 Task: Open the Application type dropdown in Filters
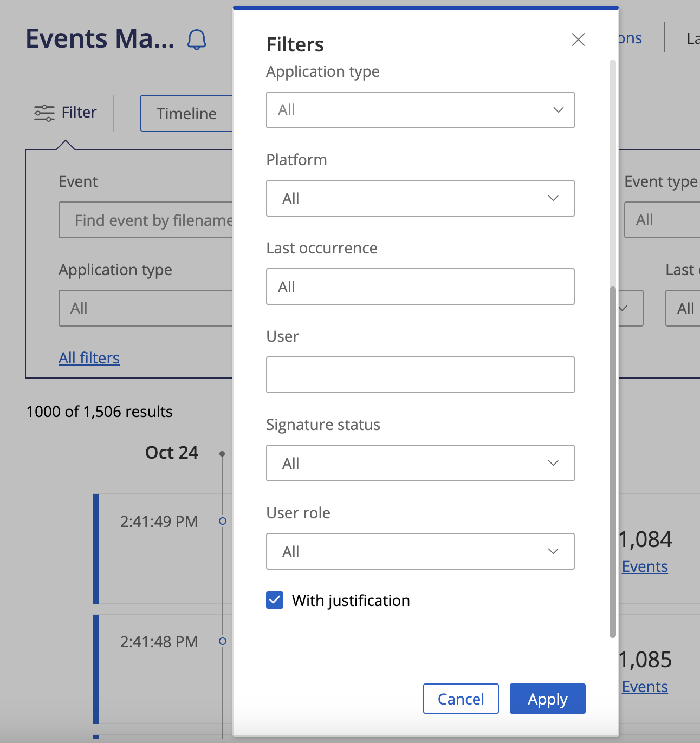click(420, 110)
